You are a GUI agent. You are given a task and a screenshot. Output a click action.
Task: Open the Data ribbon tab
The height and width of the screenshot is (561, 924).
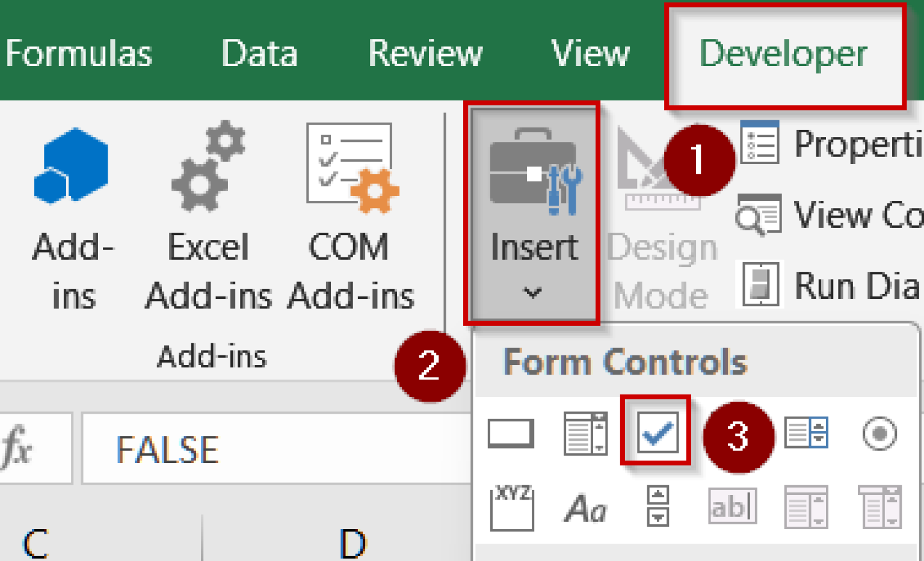(x=260, y=54)
